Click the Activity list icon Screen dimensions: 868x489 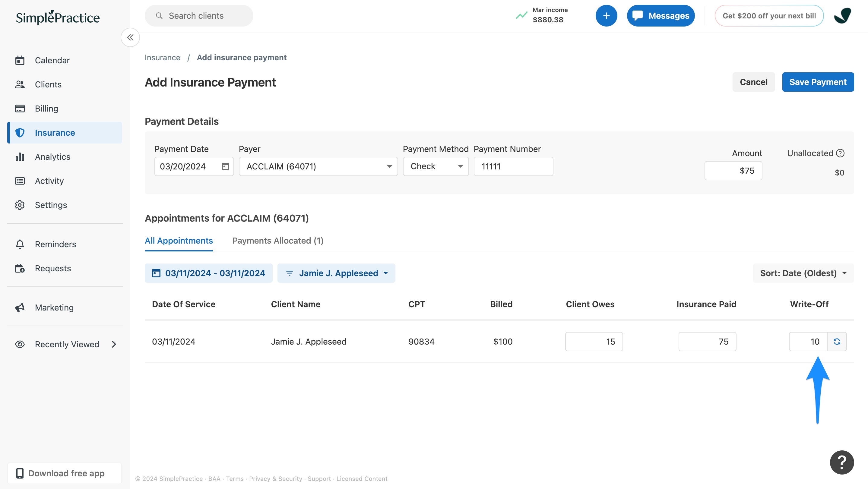click(20, 181)
